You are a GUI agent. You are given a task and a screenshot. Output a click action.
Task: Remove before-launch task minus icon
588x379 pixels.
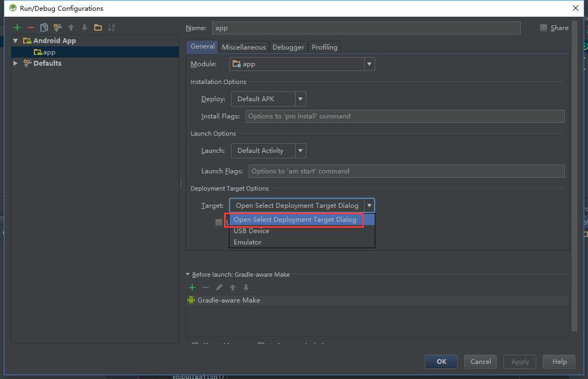coord(206,287)
